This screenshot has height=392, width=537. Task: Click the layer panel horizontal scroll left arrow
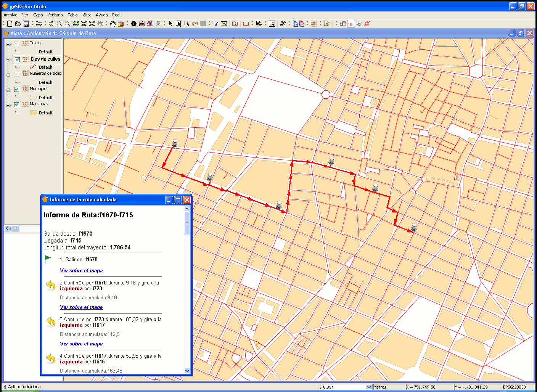pos(7,228)
